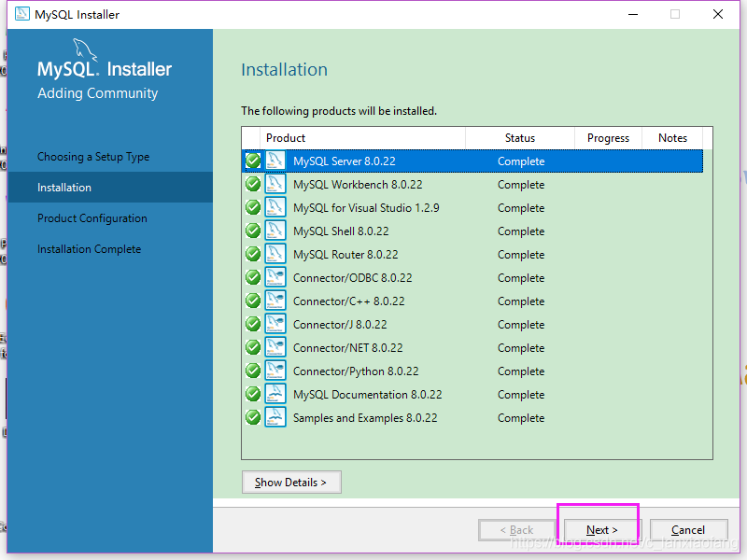747x560 pixels.
Task: Click the MySQL Documentation 8.0.22 product icon
Action: pos(275,394)
